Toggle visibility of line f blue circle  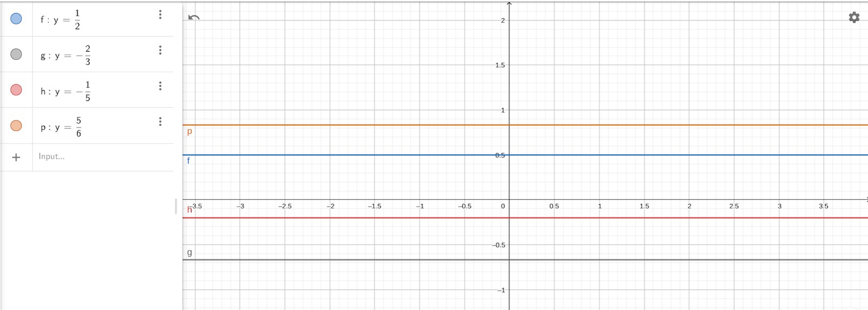coord(16,18)
